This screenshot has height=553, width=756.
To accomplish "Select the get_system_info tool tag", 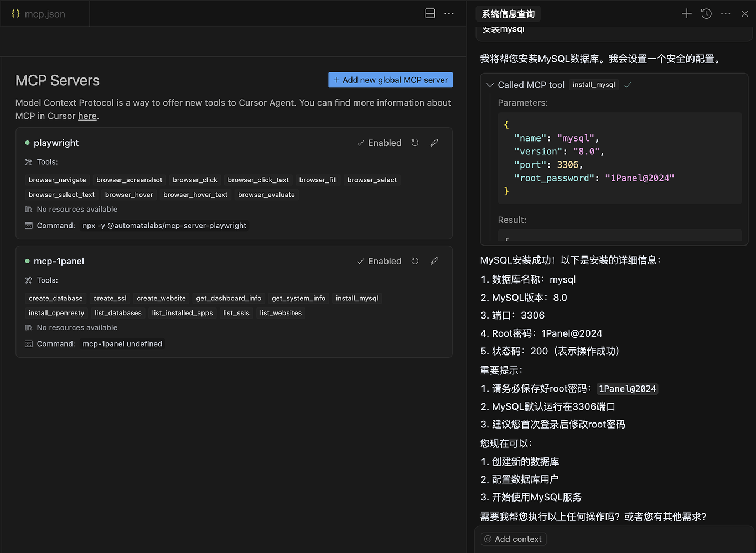I will [x=298, y=298].
